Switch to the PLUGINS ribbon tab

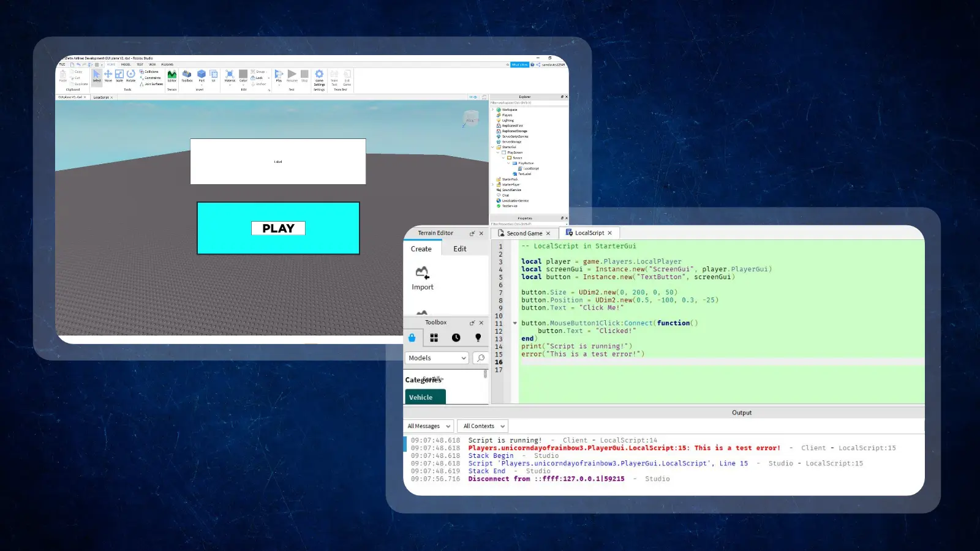[x=167, y=64]
